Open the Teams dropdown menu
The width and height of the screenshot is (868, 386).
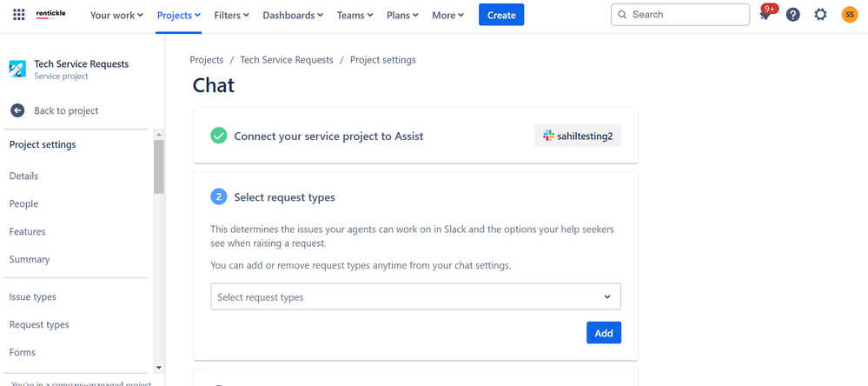(354, 16)
